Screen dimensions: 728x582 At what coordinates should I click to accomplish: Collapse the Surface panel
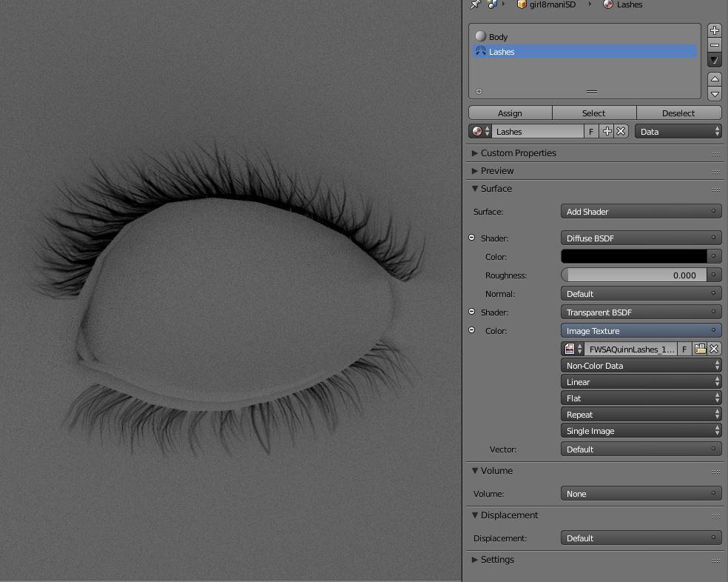[x=474, y=188]
